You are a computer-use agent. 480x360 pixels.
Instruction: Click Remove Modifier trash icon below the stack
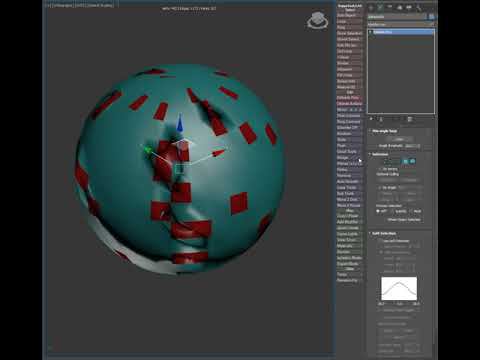coord(410,119)
